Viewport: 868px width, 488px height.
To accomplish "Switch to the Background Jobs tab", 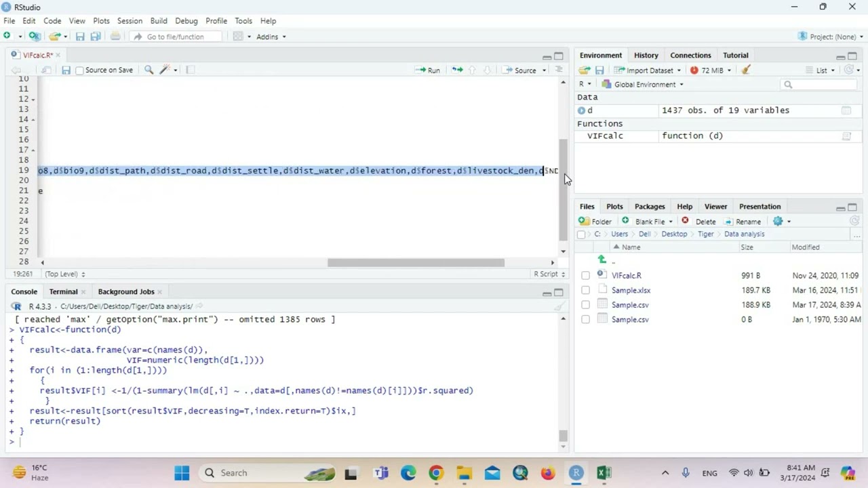I will pyautogui.click(x=126, y=292).
